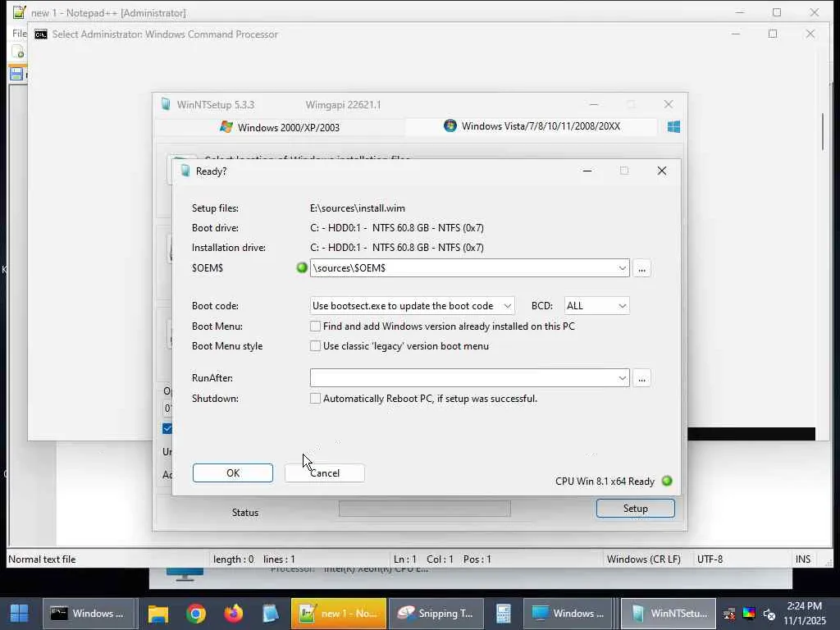Expand the $OEM$ path dropdown
This screenshot has height=630, width=840.
click(x=622, y=268)
